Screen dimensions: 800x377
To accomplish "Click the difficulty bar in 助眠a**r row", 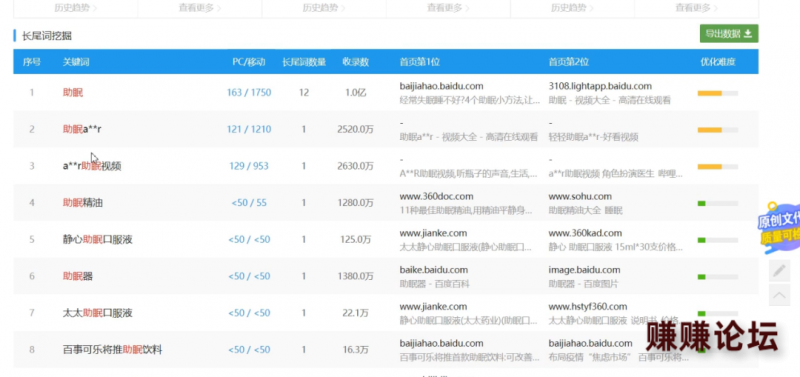I will coord(717,130).
